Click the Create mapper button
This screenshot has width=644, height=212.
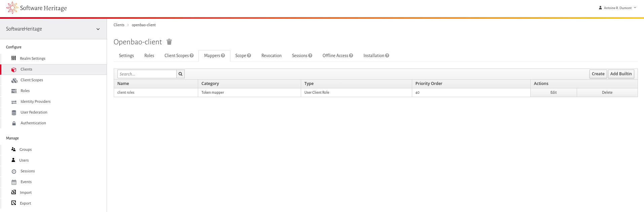598,74
